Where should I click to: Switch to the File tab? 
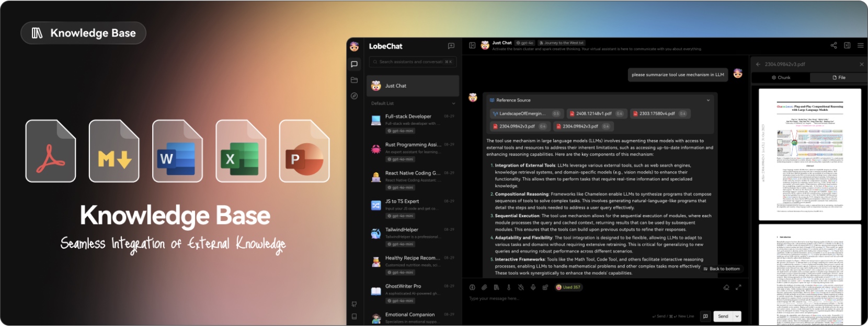(839, 77)
